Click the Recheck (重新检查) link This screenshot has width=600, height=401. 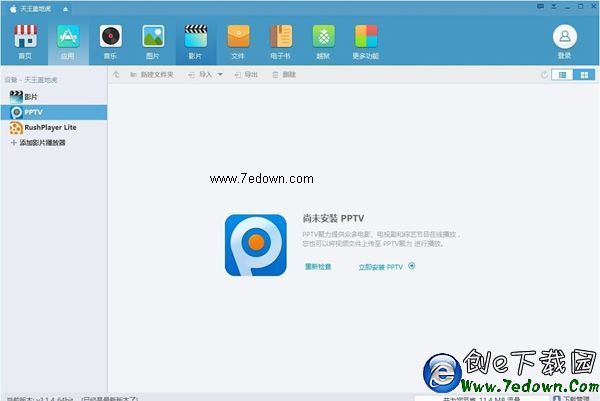(318, 267)
